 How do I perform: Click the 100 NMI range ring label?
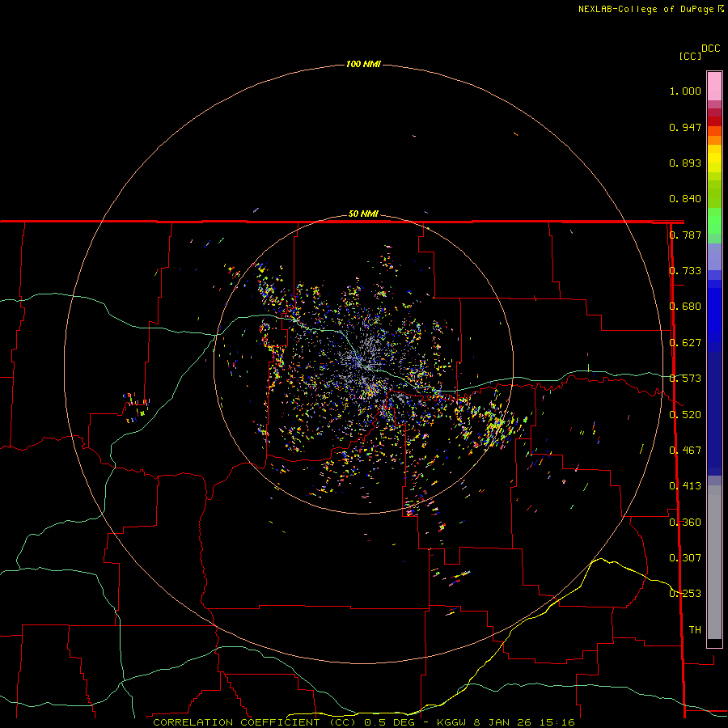click(x=363, y=64)
